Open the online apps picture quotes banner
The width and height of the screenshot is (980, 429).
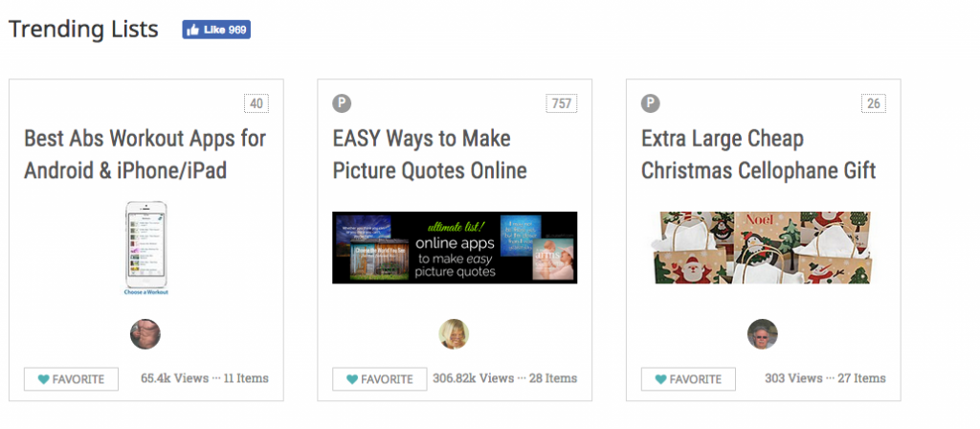coord(455,248)
